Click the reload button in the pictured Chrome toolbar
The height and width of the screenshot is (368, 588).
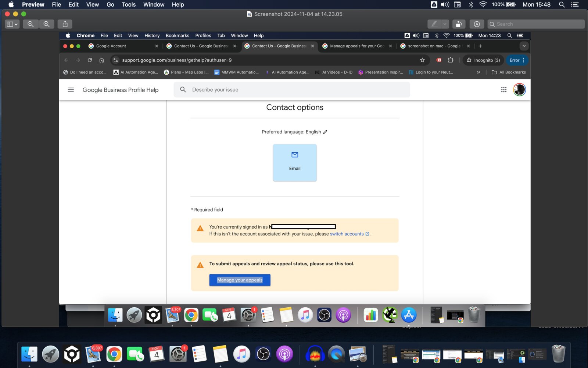coord(90,60)
